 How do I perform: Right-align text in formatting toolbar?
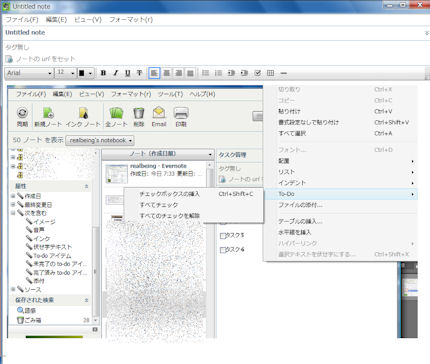(x=178, y=73)
